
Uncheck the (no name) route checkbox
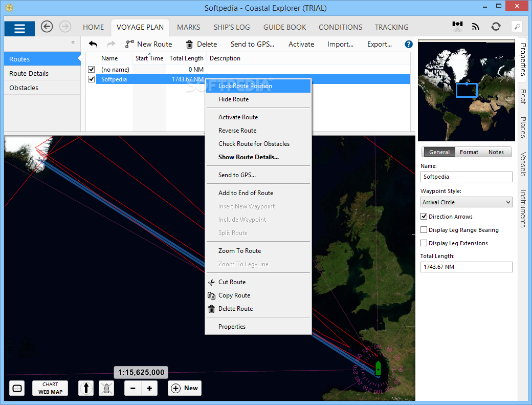click(91, 69)
